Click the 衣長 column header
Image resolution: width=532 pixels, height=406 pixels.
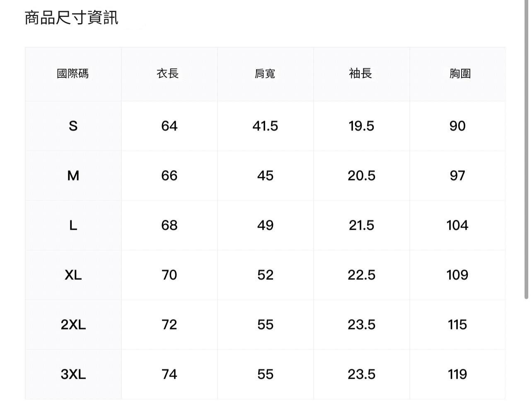tap(168, 74)
